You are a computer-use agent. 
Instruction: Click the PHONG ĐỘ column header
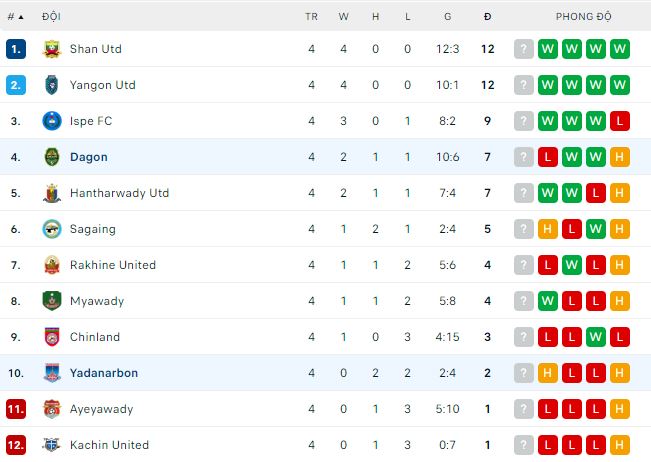click(583, 17)
